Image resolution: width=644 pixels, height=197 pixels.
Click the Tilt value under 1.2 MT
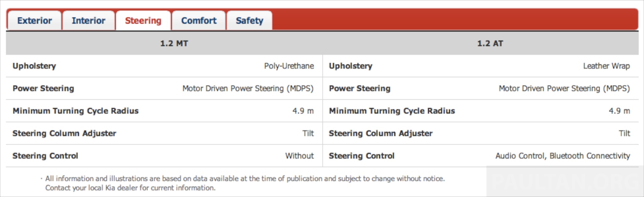[308, 133]
